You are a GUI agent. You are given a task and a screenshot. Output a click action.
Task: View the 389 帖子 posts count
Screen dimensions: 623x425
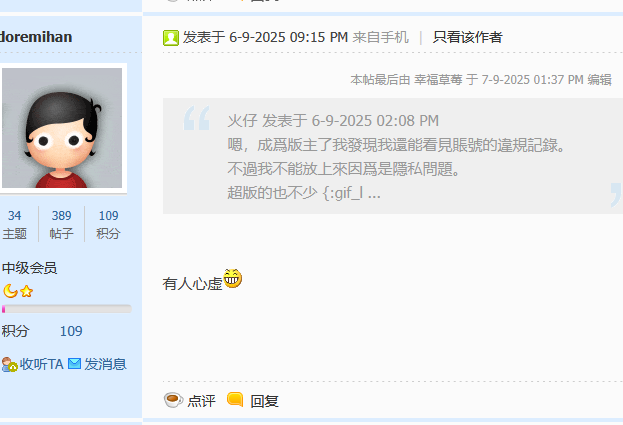click(61, 224)
